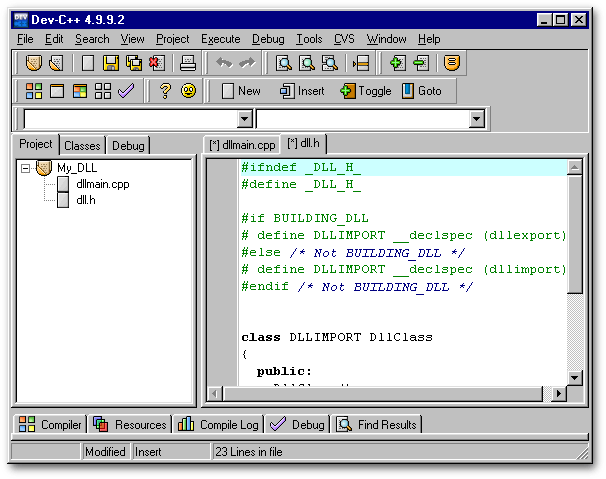Collapse the My_DLL project tree node
The image size is (606, 479).
(x=25, y=168)
